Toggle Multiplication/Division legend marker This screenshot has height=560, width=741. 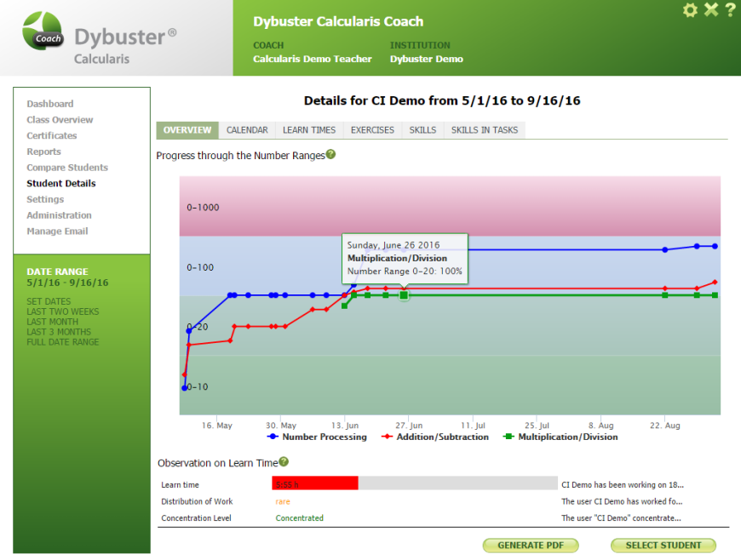(508, 437)
